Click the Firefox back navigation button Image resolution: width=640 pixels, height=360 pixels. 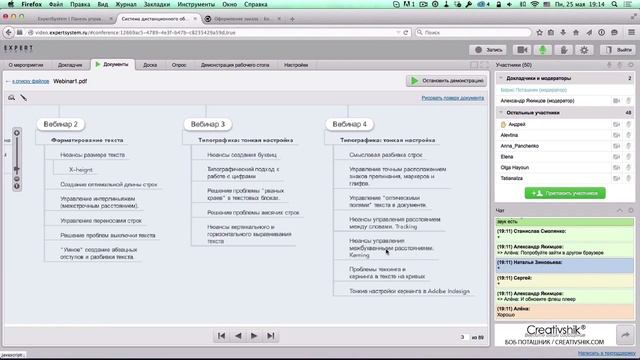pos(9,32)
